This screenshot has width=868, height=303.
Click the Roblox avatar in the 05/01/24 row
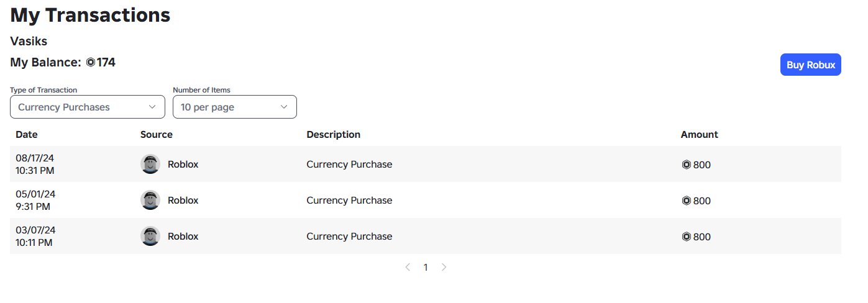coord(150,200)
